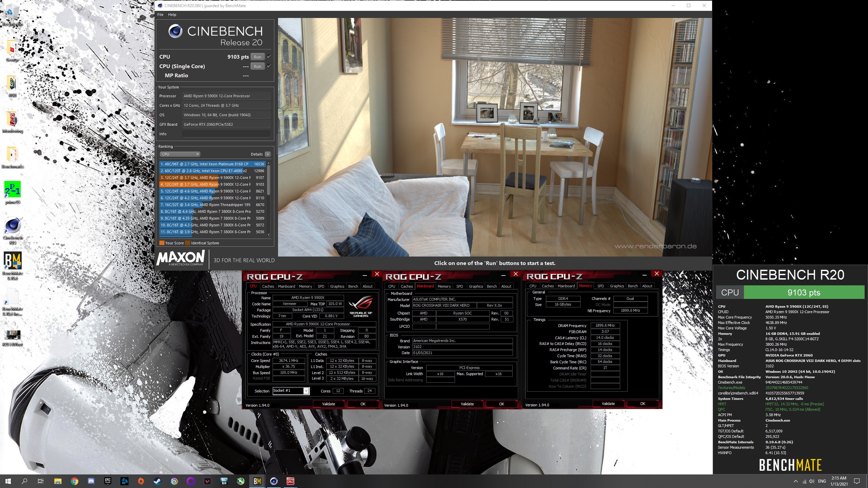Open About tab in CPU-Z Motherboard window

click(506, 286)
